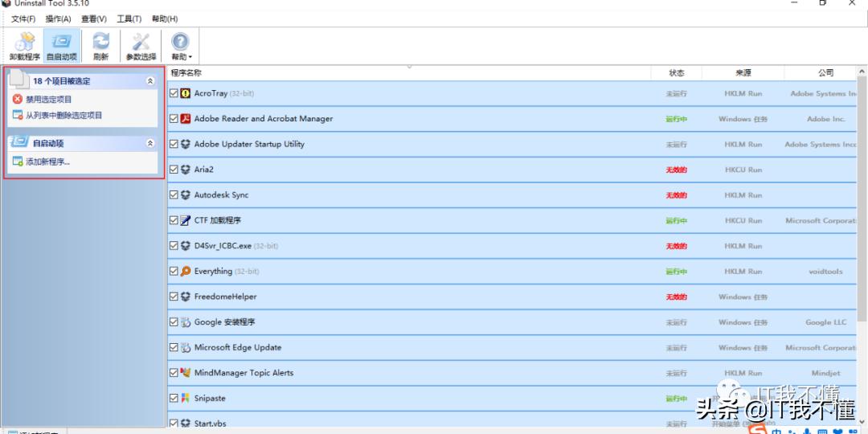Click 添加新程序... link

click(47, 162)
